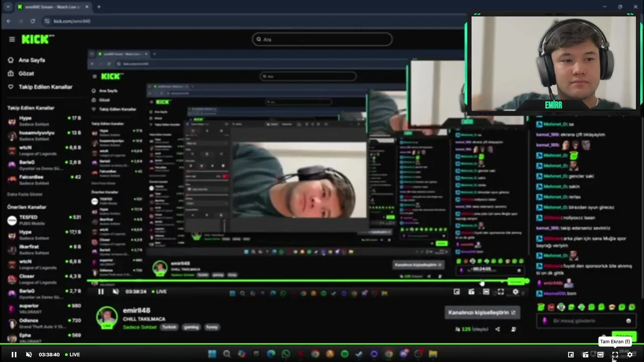Screen dimensions: 644x362
Task: Click the emiril48 channel avatar
Action: coord(107,318)
